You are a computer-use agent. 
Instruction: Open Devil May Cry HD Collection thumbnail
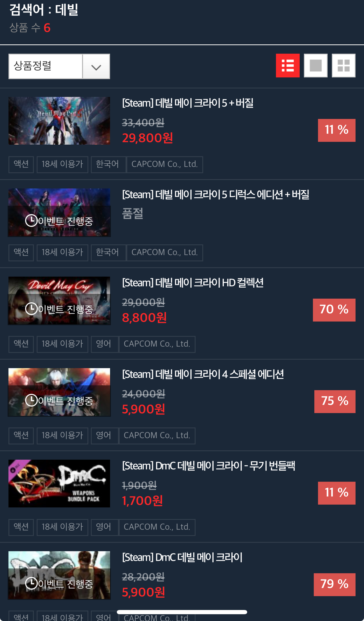(59, 301)
